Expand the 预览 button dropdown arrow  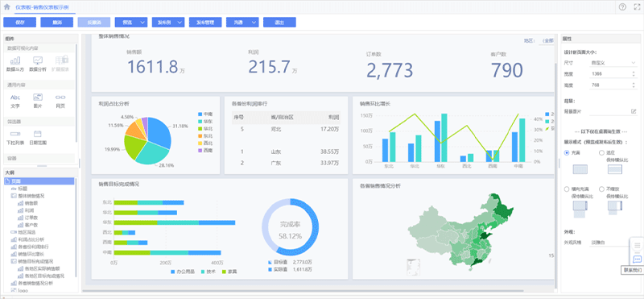pos(142,23)
